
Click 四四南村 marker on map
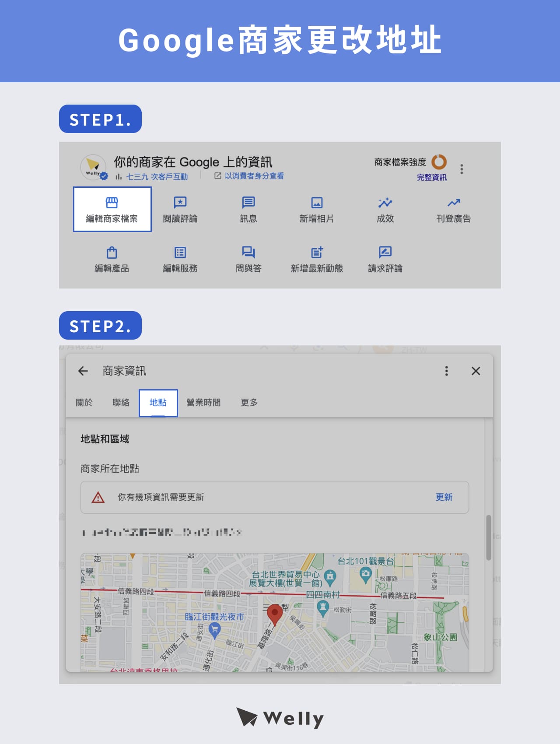[x=323, y=608]
